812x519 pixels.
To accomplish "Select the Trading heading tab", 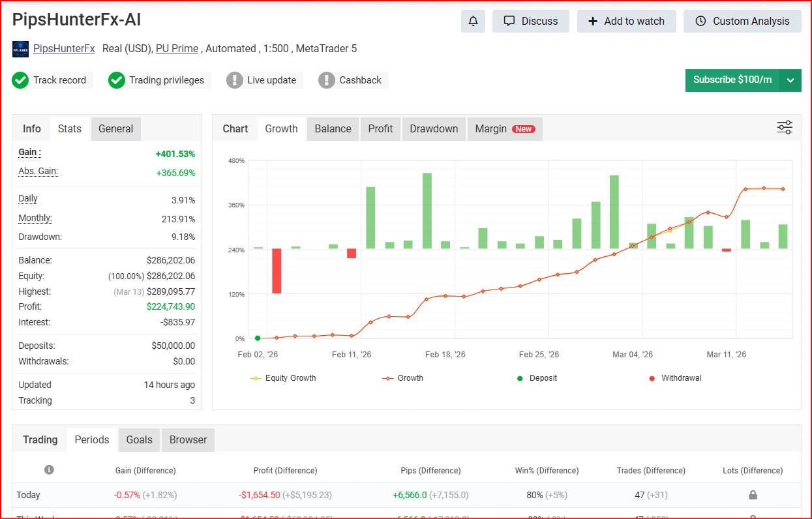I will coord(40,439).
